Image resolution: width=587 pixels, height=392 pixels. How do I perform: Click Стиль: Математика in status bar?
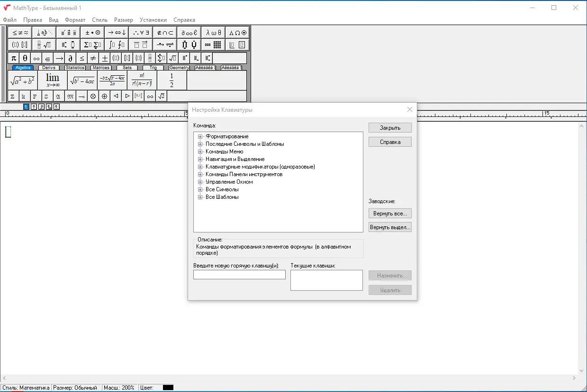[x=26, y=388]
